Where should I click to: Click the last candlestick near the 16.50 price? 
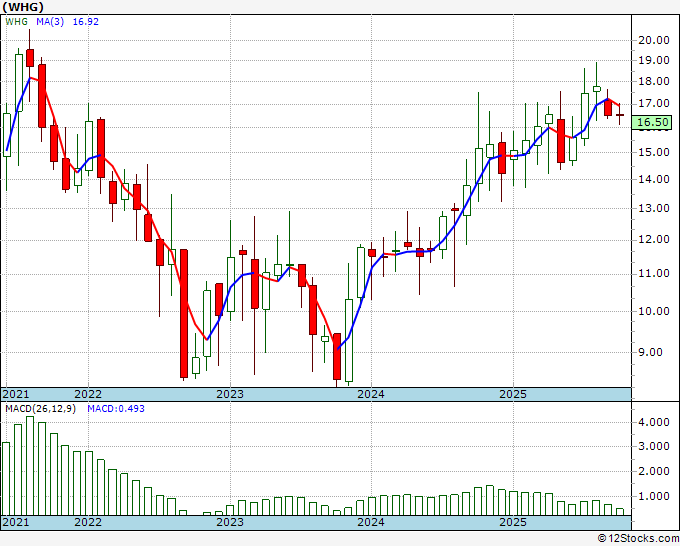[x=620, y=115]
